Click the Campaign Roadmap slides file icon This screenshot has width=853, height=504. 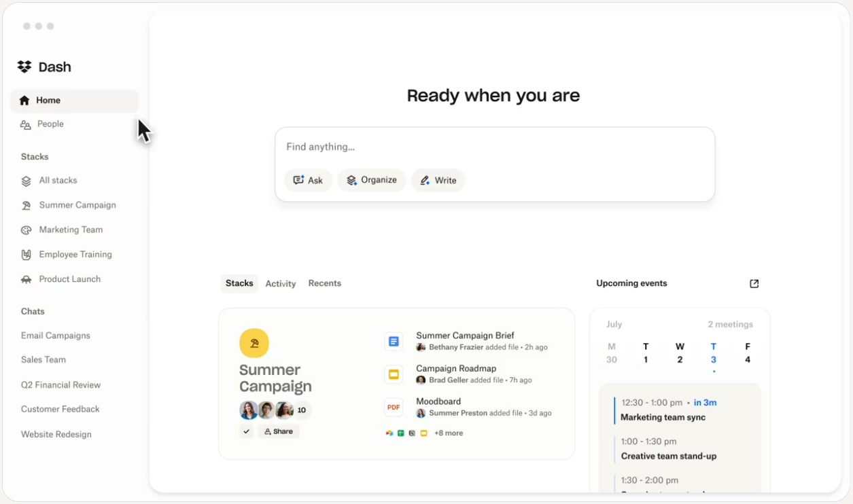click(x=394, y=374)
